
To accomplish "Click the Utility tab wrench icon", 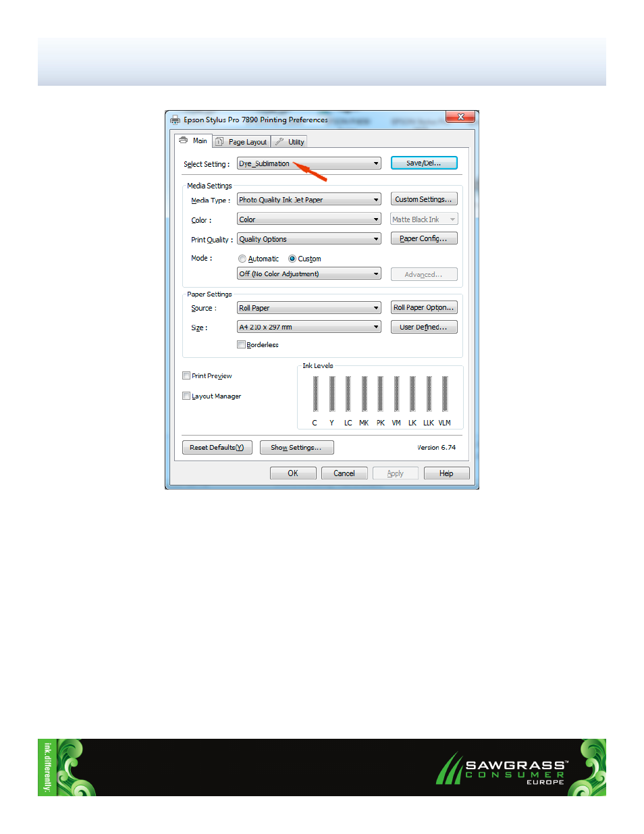I will pos(279,142).
